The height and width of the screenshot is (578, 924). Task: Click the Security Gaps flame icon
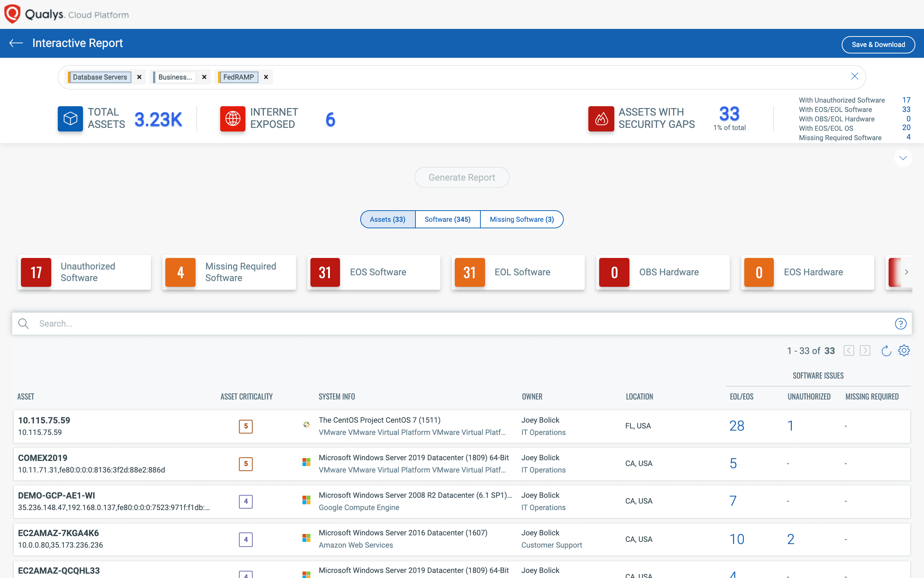[601, 118]
